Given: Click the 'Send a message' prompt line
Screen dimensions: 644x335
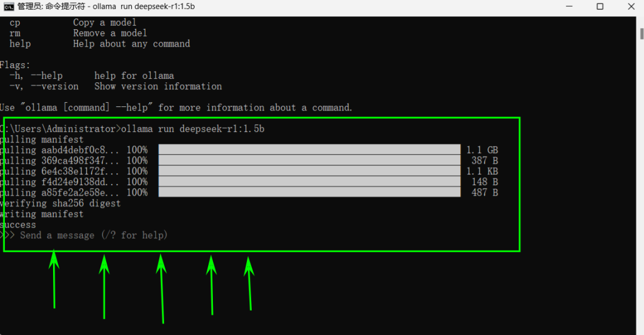Looking at the screenshot, I should (x=84, y=235).
